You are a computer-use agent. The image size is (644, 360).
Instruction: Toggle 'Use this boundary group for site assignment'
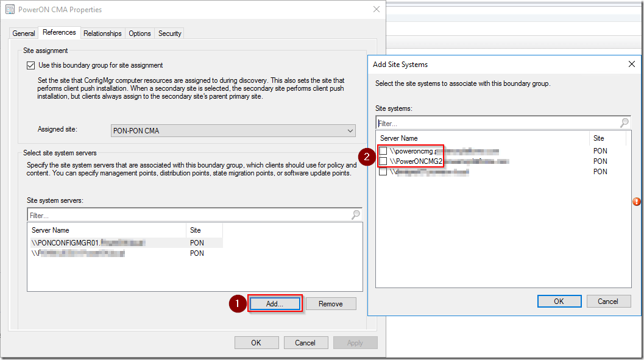(31, 65)
